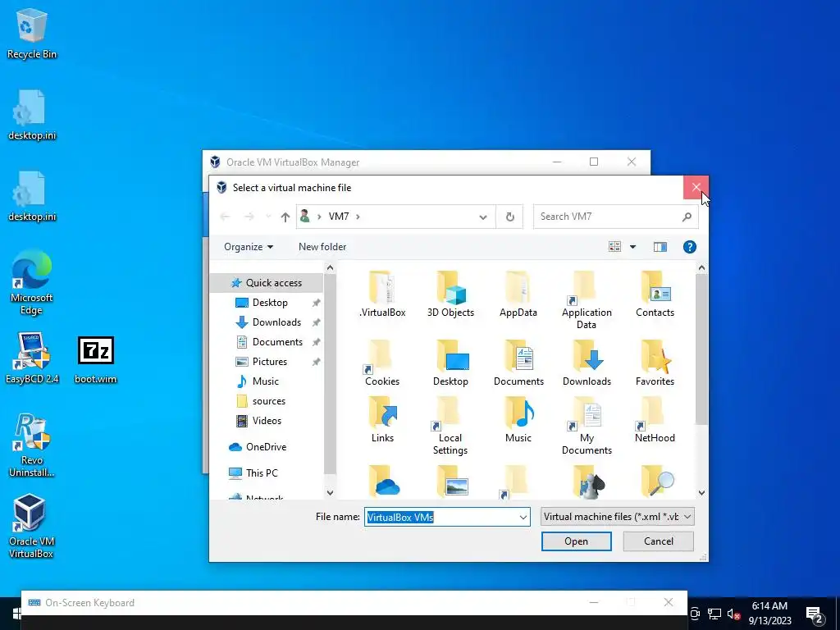Select sources folder in navigation pane

pos(268,401)
